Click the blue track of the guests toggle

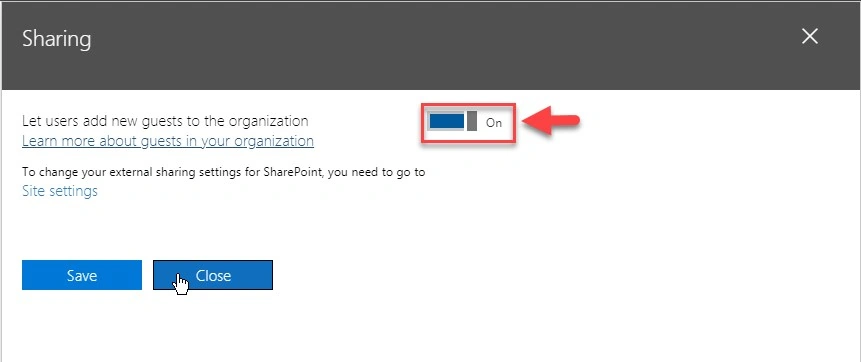[447, 122]
